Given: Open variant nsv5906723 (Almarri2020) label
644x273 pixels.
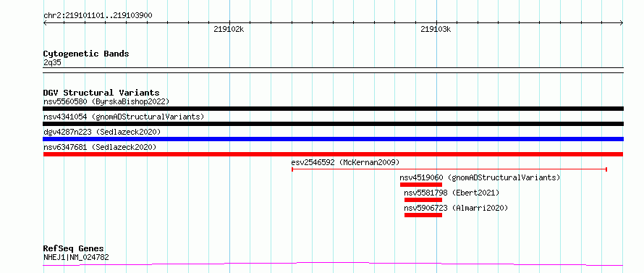Looking at the screenshot, I should click(456, 208).
